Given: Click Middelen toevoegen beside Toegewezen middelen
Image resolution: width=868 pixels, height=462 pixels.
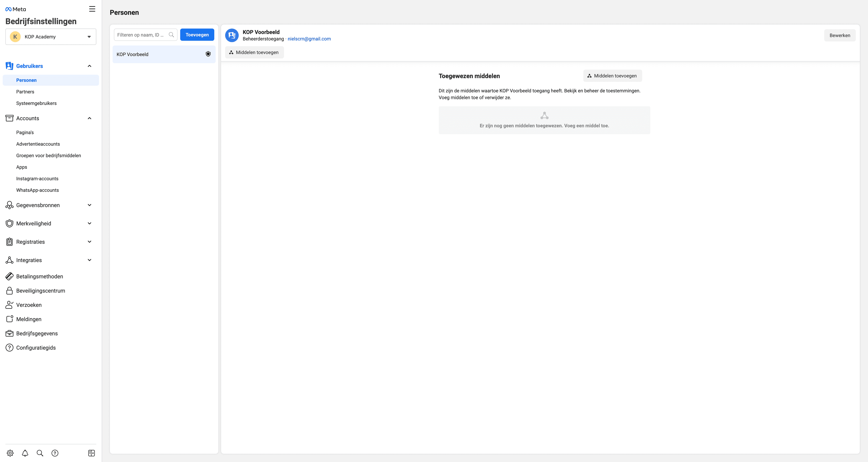Looking at the screenshot, I should coord(613,76).
